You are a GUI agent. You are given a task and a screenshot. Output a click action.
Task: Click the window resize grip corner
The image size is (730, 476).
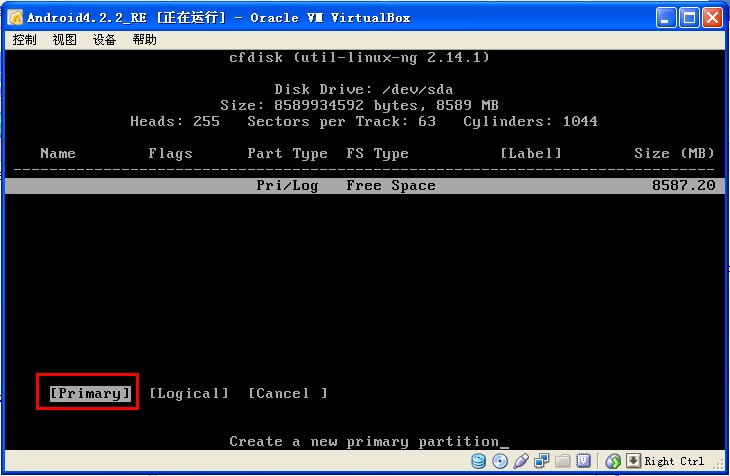coord(720,463)
